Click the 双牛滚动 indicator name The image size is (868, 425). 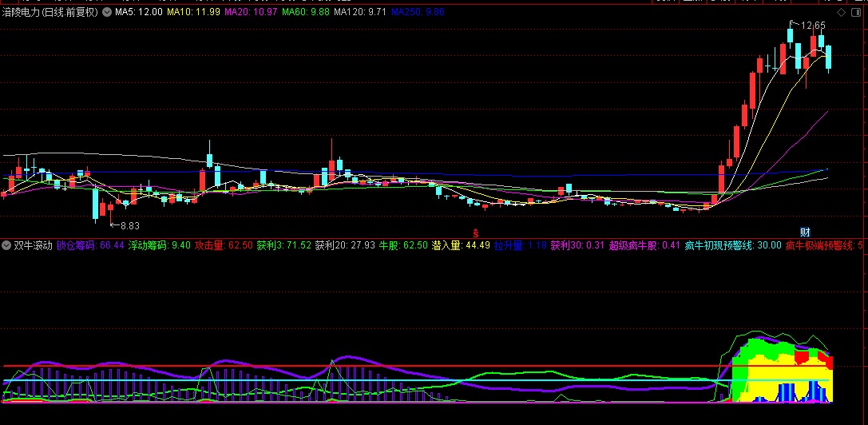34,245
